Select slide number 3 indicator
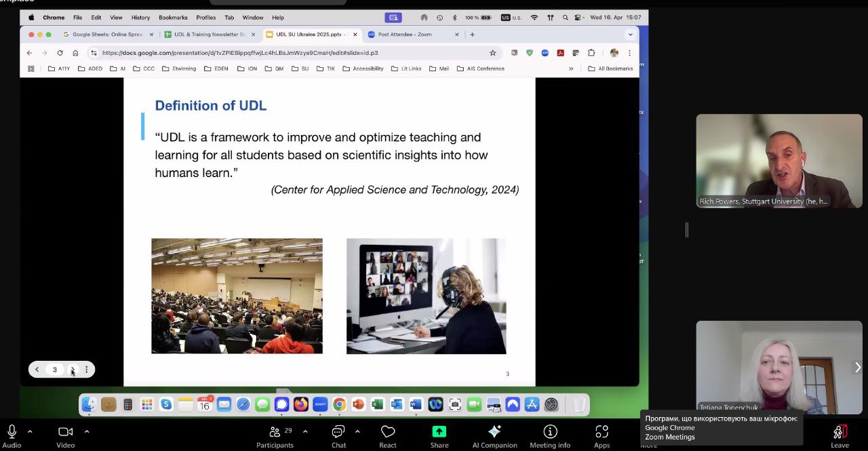This screenshot has height=451, width=868. coord(55,370)
